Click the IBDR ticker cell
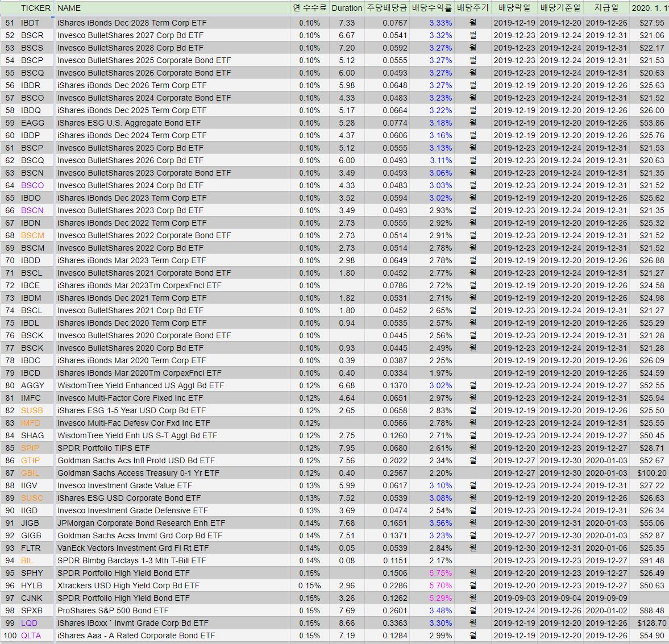The image size is (669, 644). [x=36, y=85]
